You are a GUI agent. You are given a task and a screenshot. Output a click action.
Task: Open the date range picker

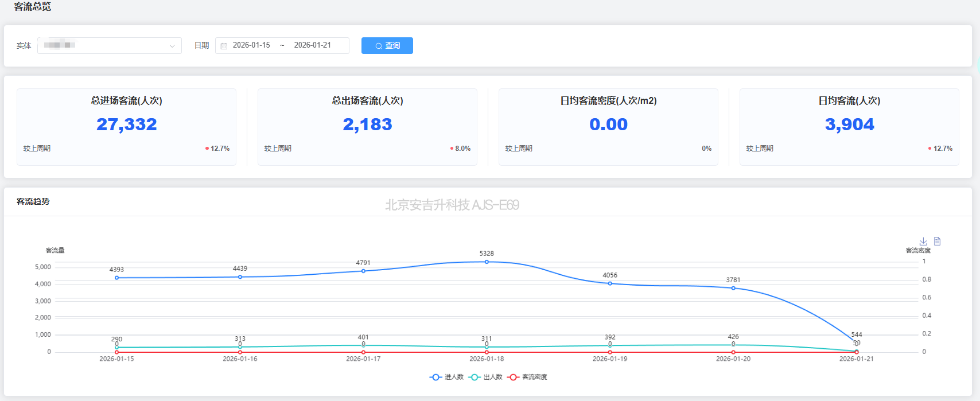click(282, 45)
